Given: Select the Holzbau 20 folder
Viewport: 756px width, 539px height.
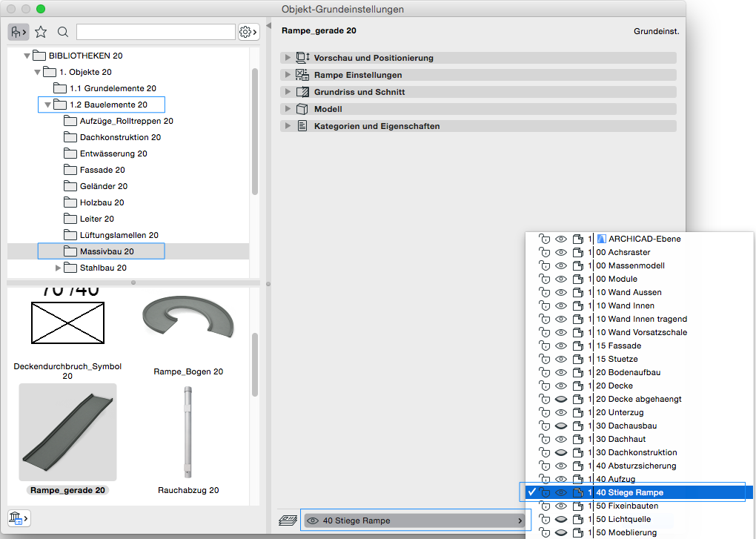Looking at the screenshot, I should [102, 202].
